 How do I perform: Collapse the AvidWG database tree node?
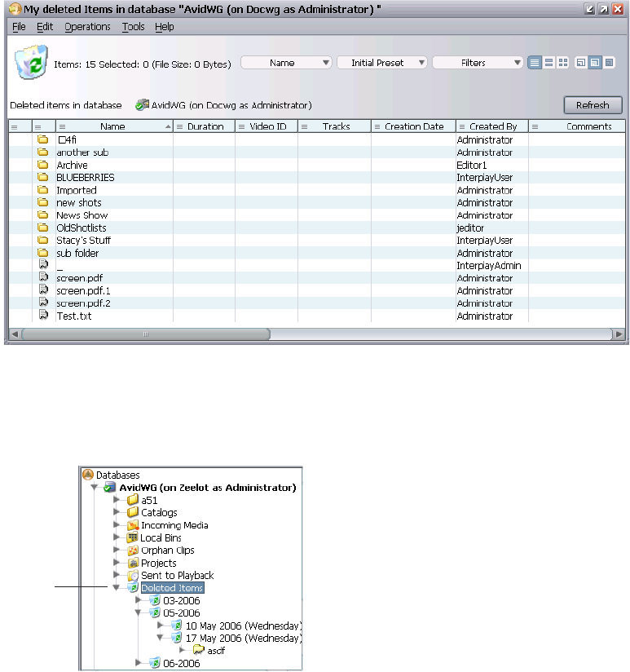pos(95,487)
